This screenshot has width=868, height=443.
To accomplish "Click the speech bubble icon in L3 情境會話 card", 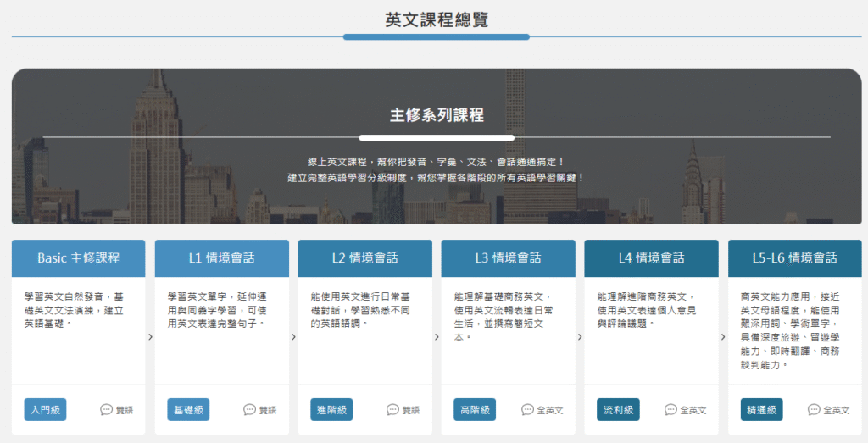I will pos(527,410).
